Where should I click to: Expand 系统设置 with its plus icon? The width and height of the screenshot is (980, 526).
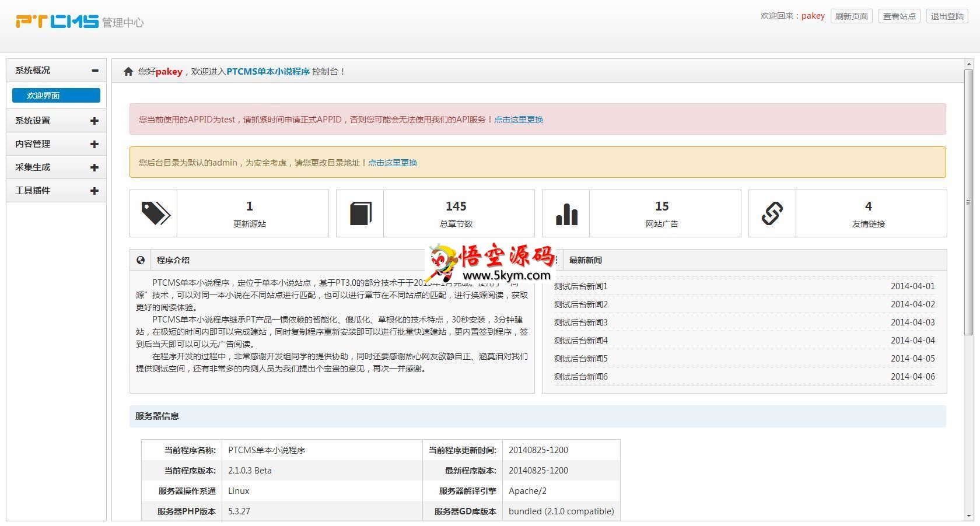point(94,121)
